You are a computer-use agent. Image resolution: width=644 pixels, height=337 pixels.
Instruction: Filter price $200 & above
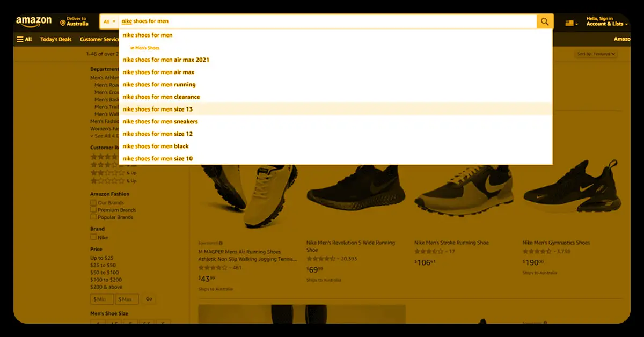tap(106, 287)
